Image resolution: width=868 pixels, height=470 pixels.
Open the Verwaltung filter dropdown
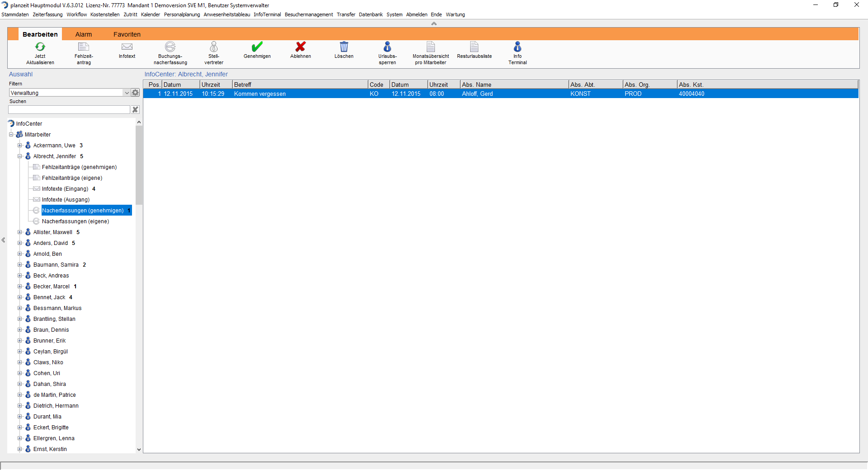pos(127,93)
